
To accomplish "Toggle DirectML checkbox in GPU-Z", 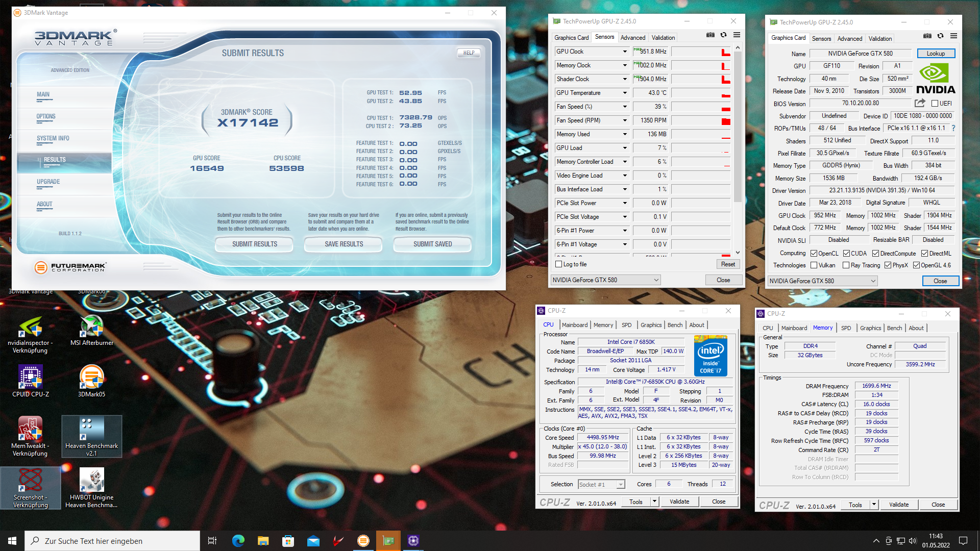I will point(924,254).
